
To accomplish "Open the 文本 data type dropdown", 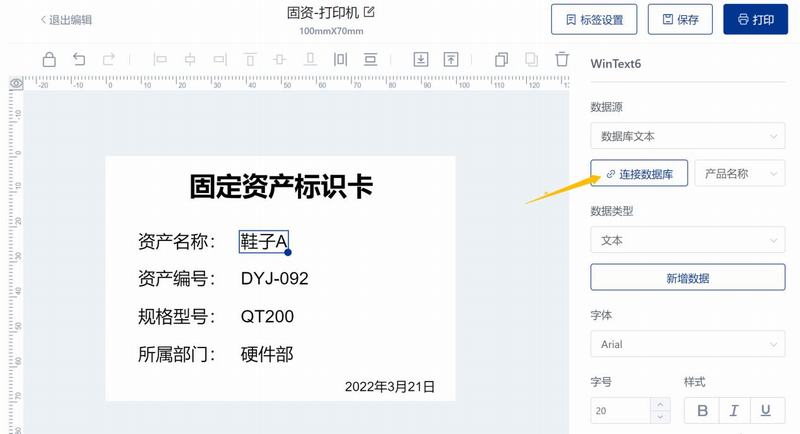I will tap(688, 240).
